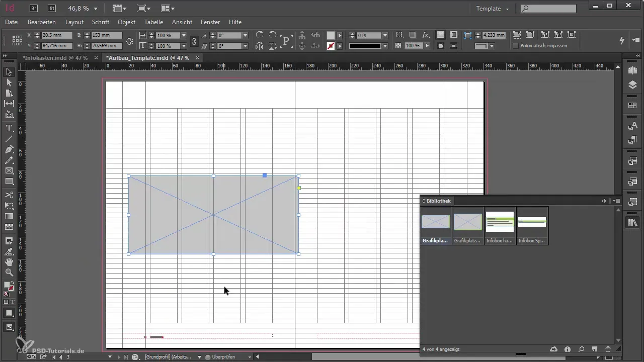Open the fx effects button
Viewport: 644px width, 362px height.
[x=426, y=35]
